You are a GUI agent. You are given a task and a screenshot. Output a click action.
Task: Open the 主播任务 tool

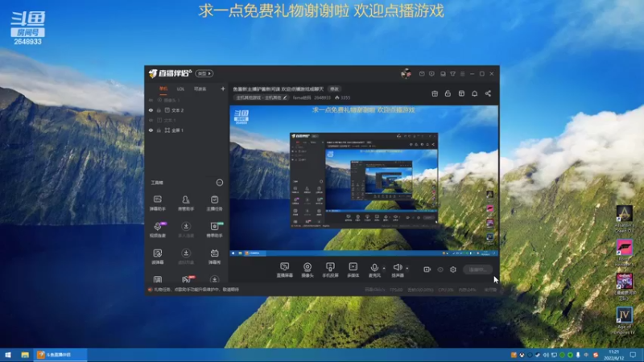coord(214,203)
